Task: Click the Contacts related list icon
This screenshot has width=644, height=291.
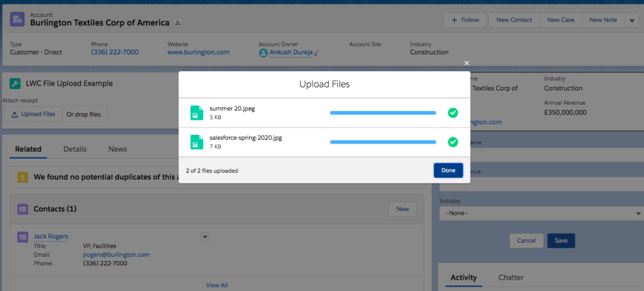Action: pyautogui.click(x=23, y=209)
